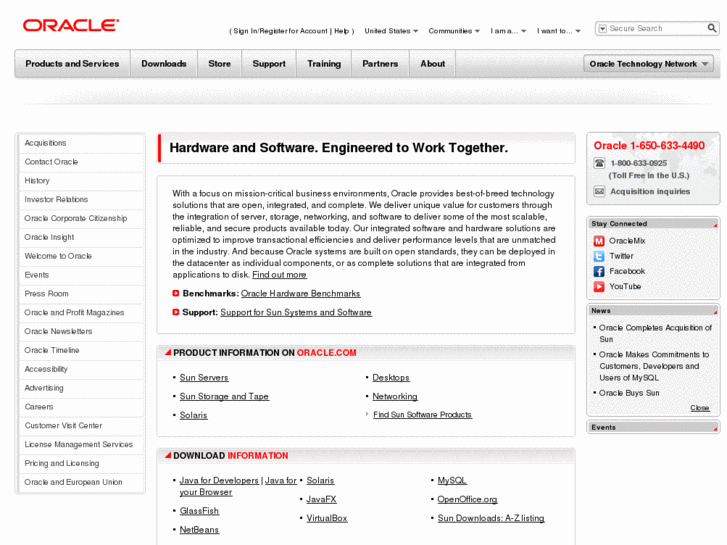
Task: Open Careers in the sidebar
Action: tap(39, 407)
